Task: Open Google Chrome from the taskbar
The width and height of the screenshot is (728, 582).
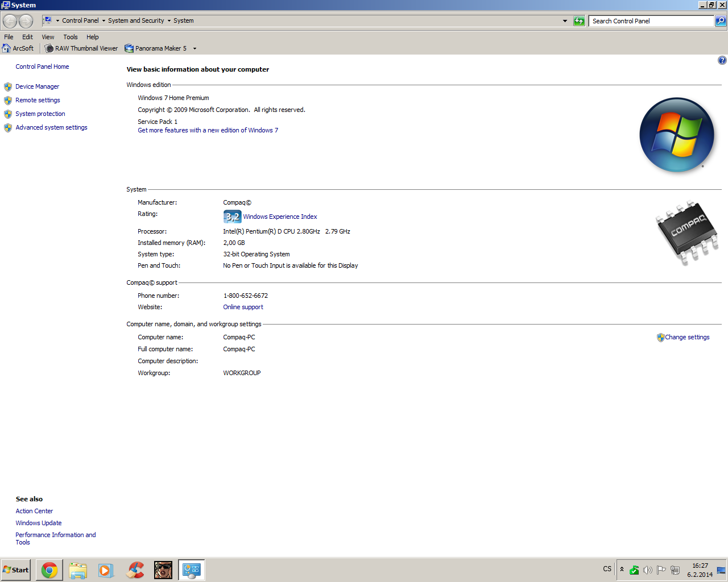Action: tap(49, 570)
